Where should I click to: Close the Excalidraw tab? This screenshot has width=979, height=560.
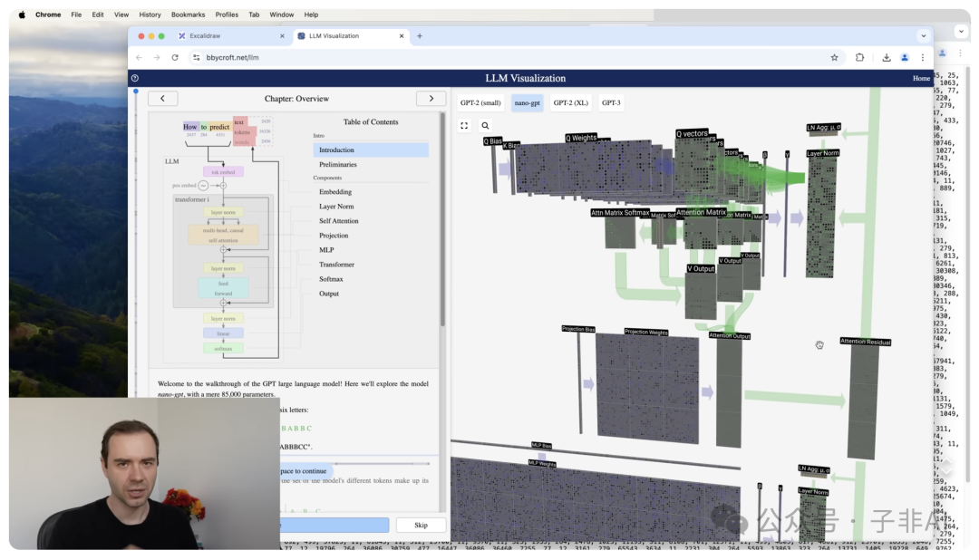point(282,36)
